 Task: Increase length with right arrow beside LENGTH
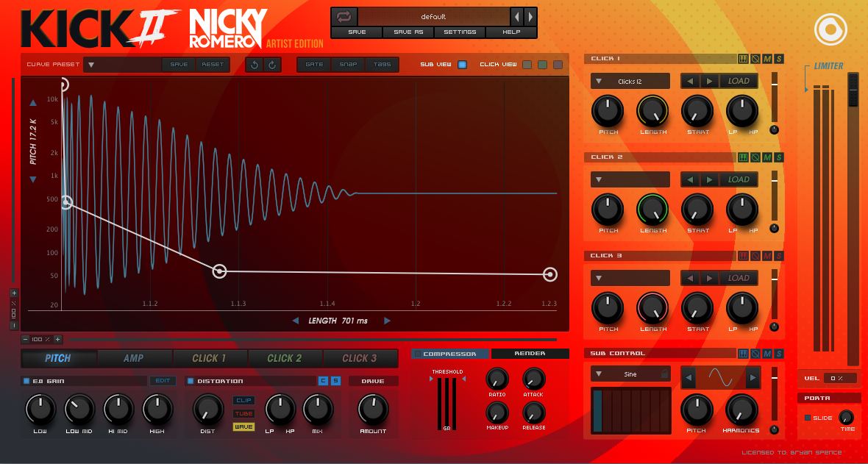tap(387, 321)
